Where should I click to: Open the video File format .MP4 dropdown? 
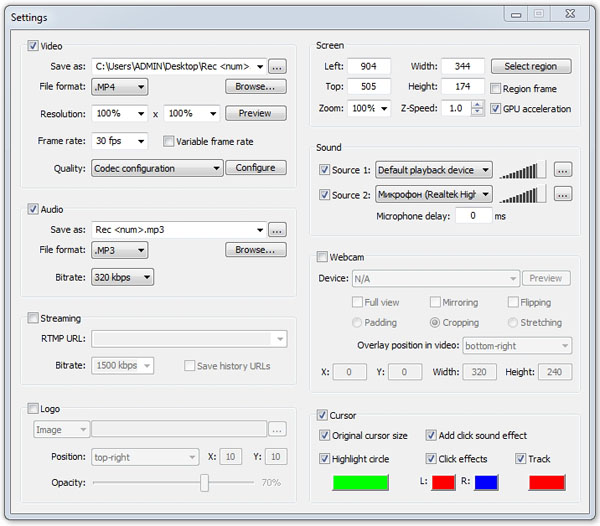tap(119, 87)
